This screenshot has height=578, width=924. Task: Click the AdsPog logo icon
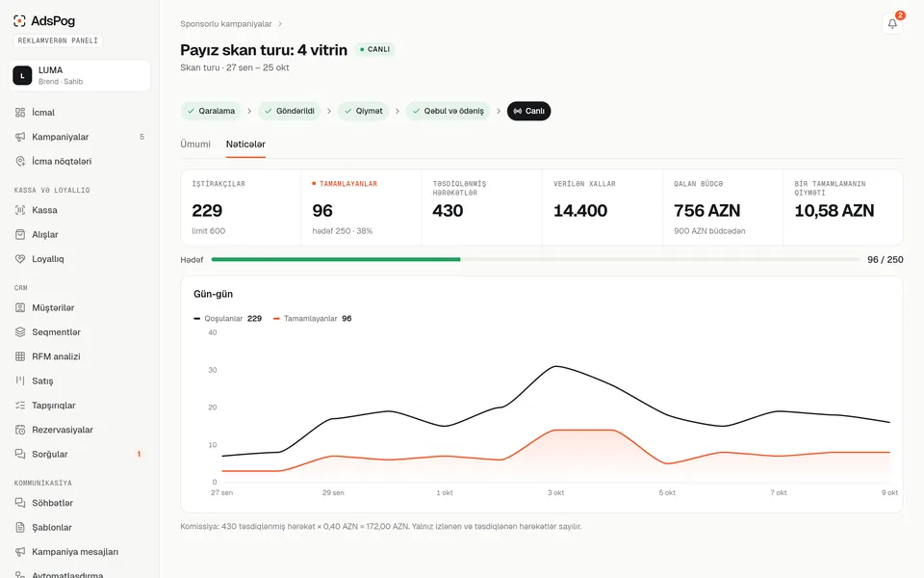click(x=19, y=21)
